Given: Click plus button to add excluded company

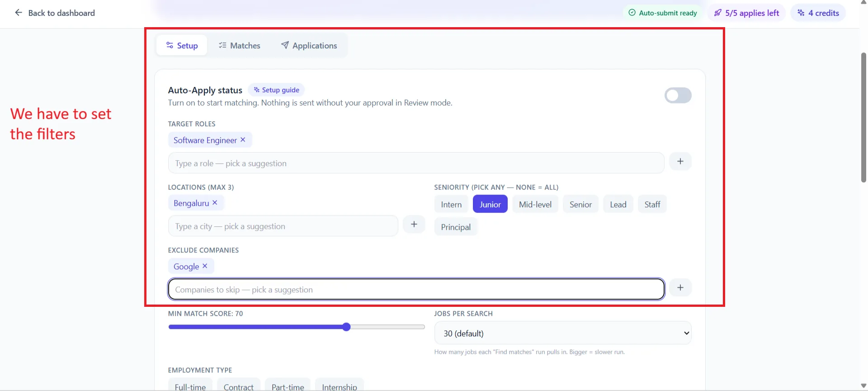Looking at the screenshot, I should point(680,288).
